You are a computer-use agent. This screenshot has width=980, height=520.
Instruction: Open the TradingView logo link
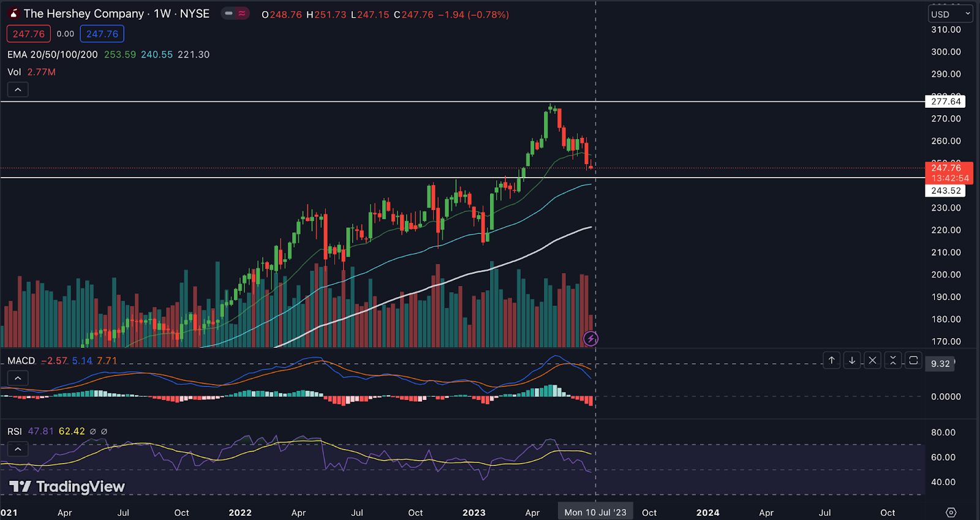pos(67,487)
